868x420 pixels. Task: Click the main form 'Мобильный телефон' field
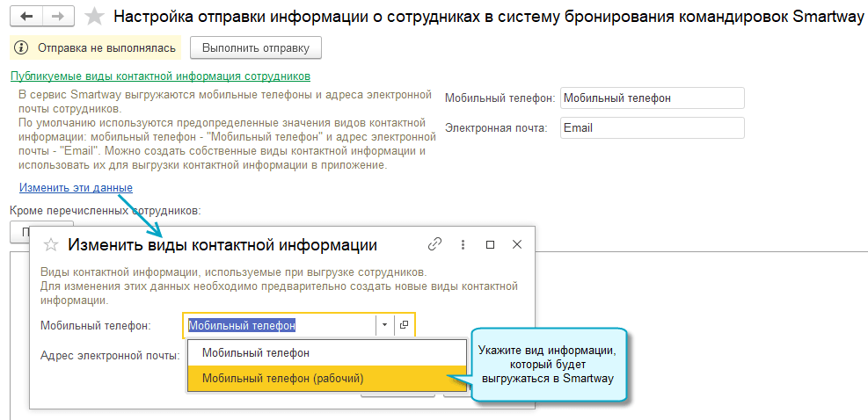tap(653, 98)
